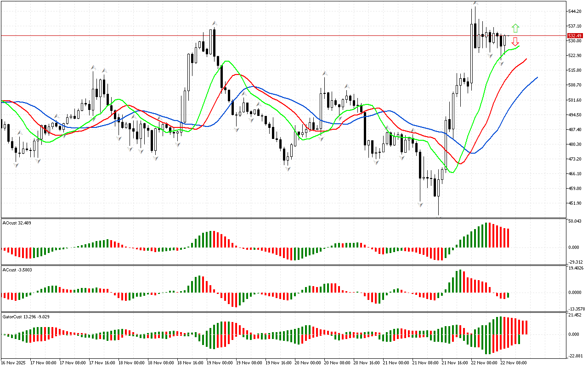Click the red down arrow signal
588x368 pixels.
coord(515,42)
